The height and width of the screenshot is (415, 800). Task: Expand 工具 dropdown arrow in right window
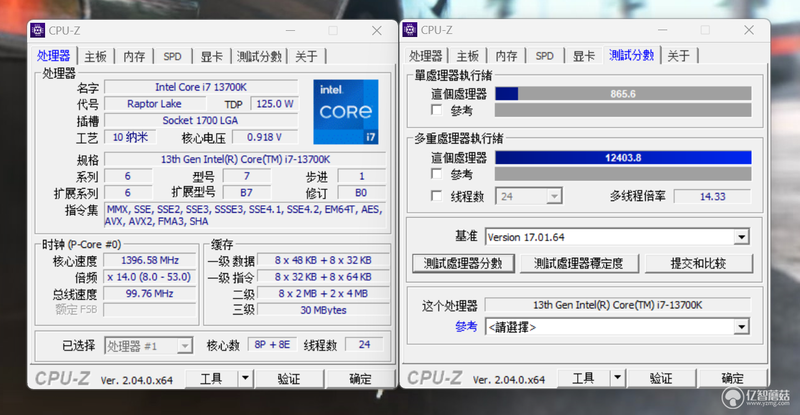617,378
